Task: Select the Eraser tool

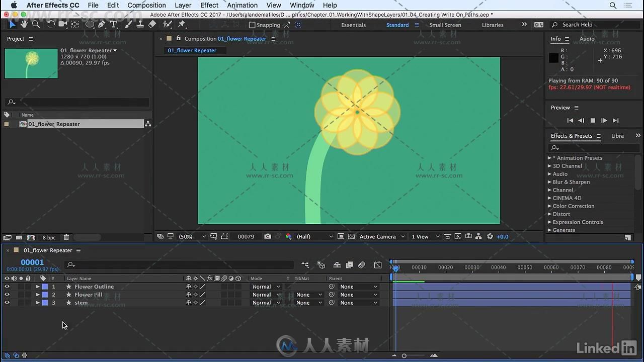Action: [152, 24]
